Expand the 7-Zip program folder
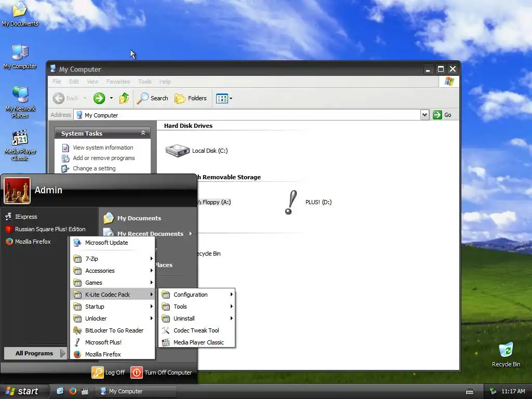The height and width of the screenshot is (399, 532). [112, 259]
